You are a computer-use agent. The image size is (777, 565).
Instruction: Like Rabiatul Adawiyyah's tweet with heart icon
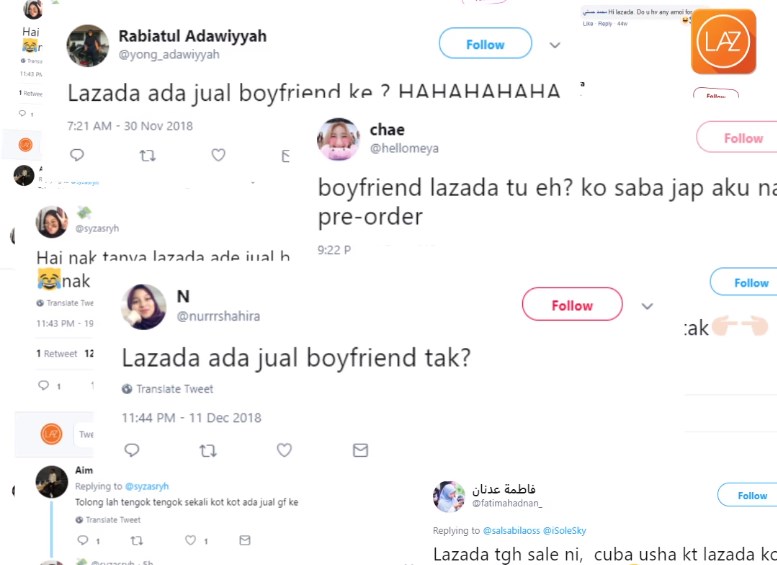pyautogui.click(x=219, y=155)
